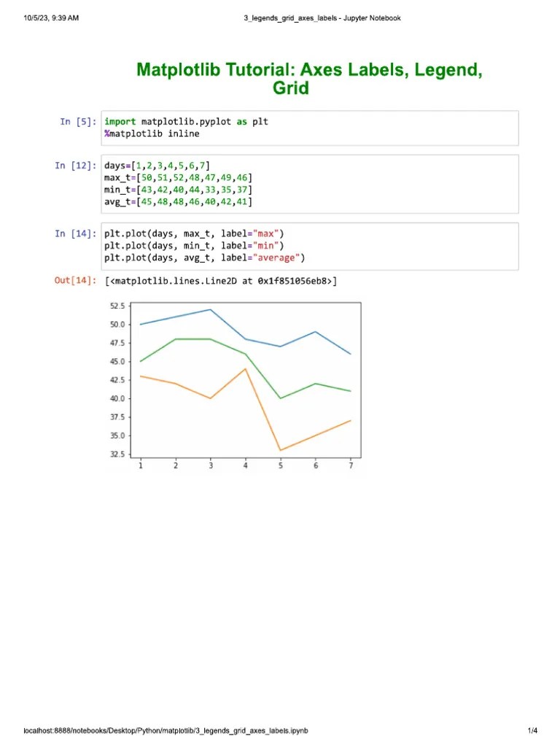Click the In [5] prompt
This screenshot has height=747, width=560.
click(x=78, y=122)
